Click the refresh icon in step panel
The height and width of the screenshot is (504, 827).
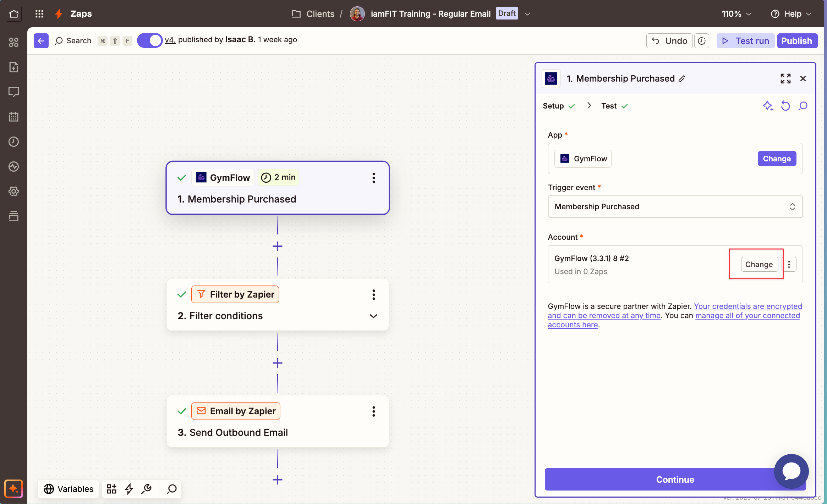coord(785,106)
